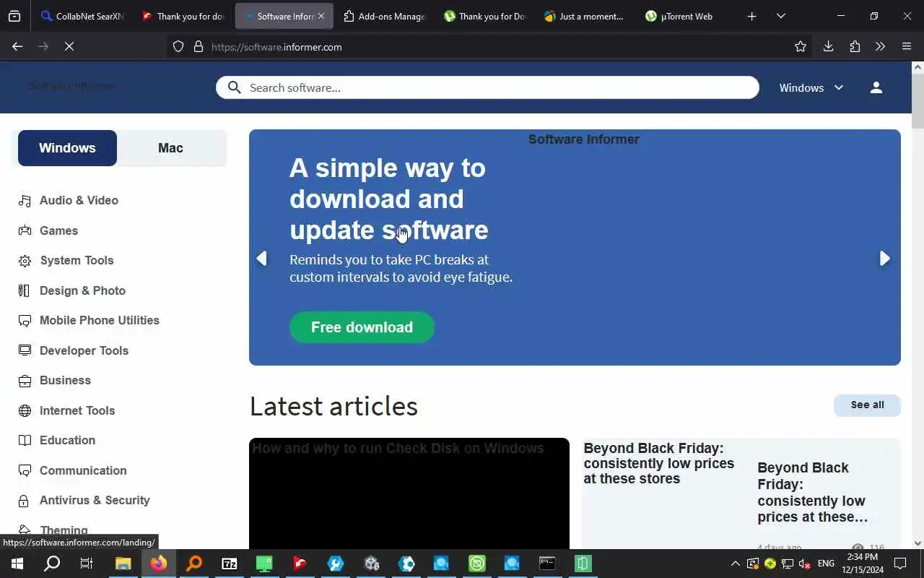Open the Windows taskbar search
The height and width of the screenshot is (578, 924).
[52, 564]
